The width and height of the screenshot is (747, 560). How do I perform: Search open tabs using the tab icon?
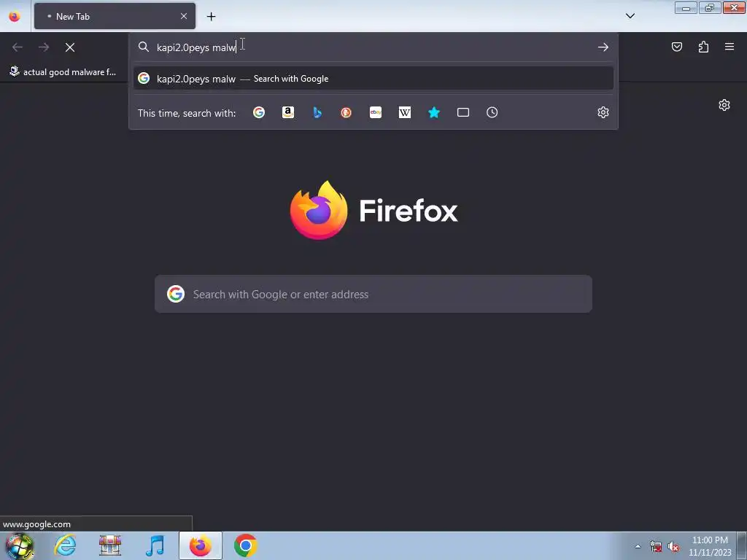(x=463, y=112)
